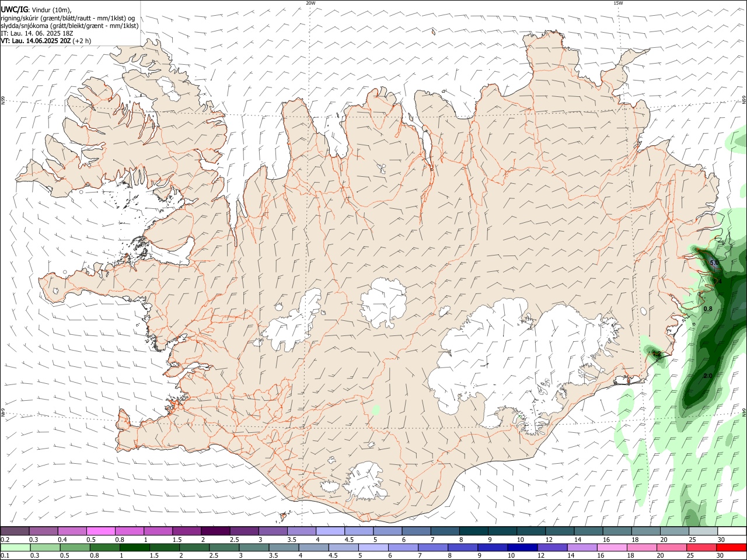Image resolution: width=747 pixels, height=560 pixels.
Task: Click the Mýrdalsjökull glacier near the south coast
Action: tap(366, 482)
